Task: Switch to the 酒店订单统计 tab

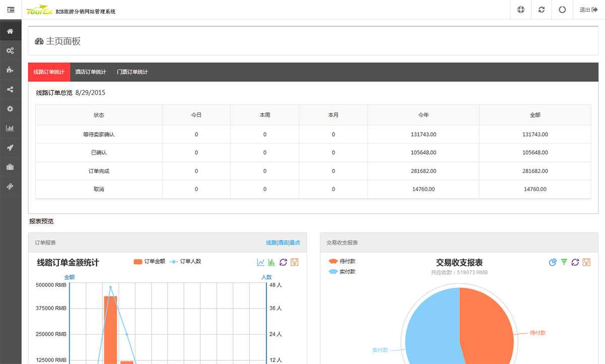Action: point(91,72)
